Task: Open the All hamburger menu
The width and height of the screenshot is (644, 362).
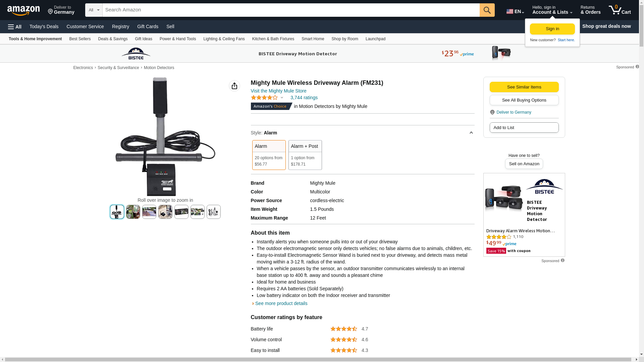Action: tap(15, 27)
